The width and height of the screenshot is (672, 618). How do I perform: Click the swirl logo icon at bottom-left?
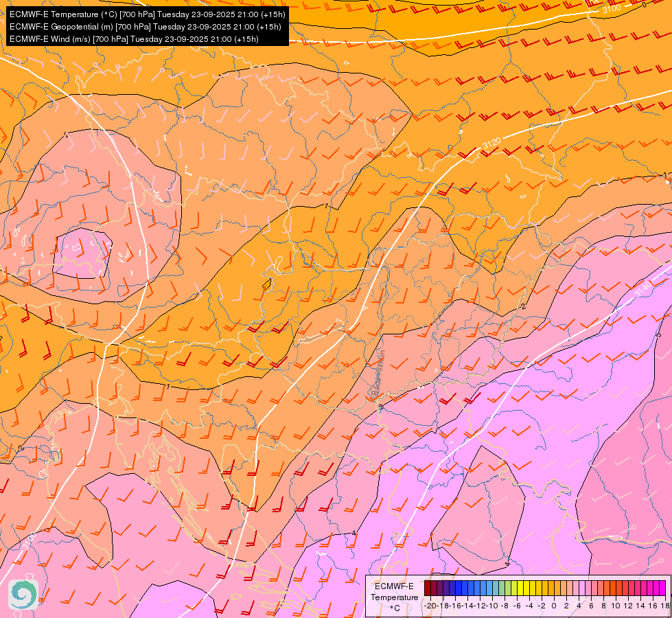click(x=23, y=594)
